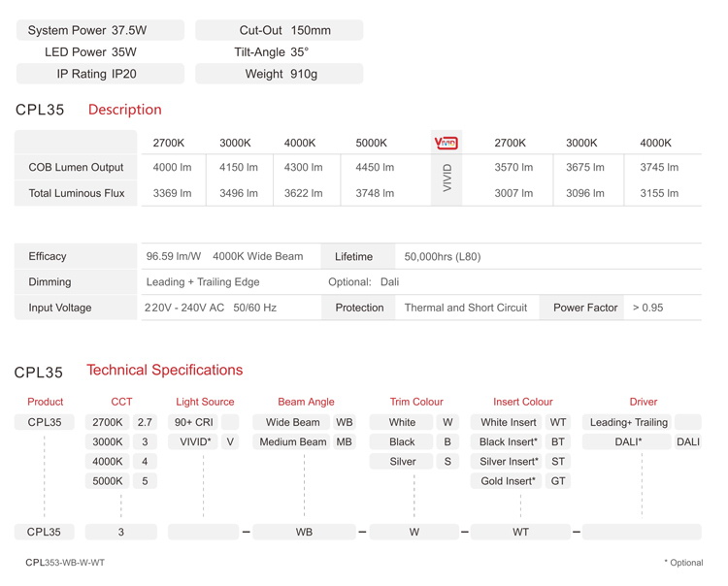Select the 220V - 240V AC value
The height and width of the screenshot is (586, 728).
click(x=184, y=308)
